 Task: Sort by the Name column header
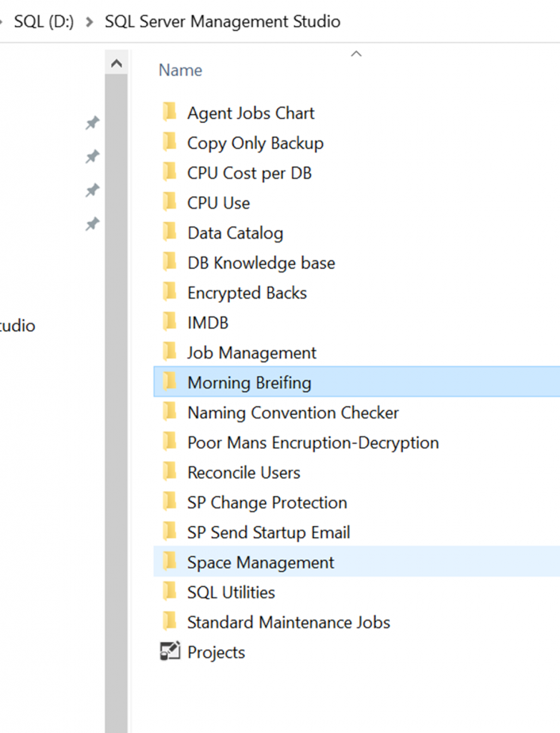(x=180, y=70)
